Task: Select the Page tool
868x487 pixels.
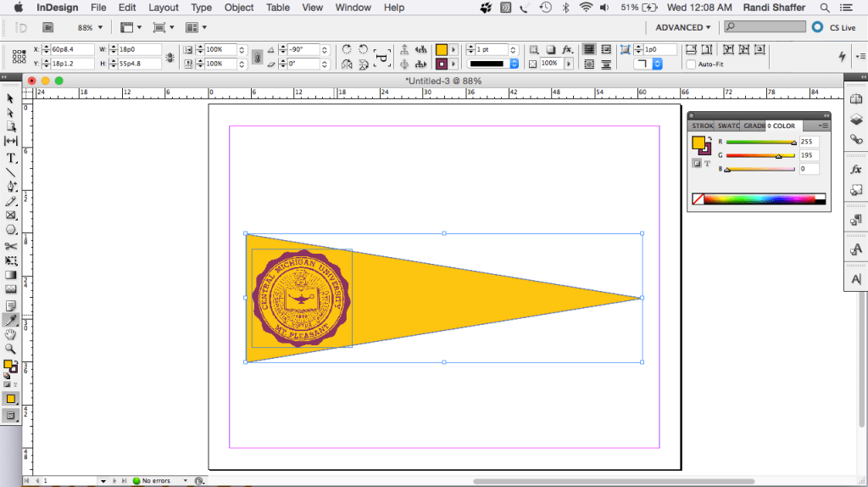Action: coord(10,127)
